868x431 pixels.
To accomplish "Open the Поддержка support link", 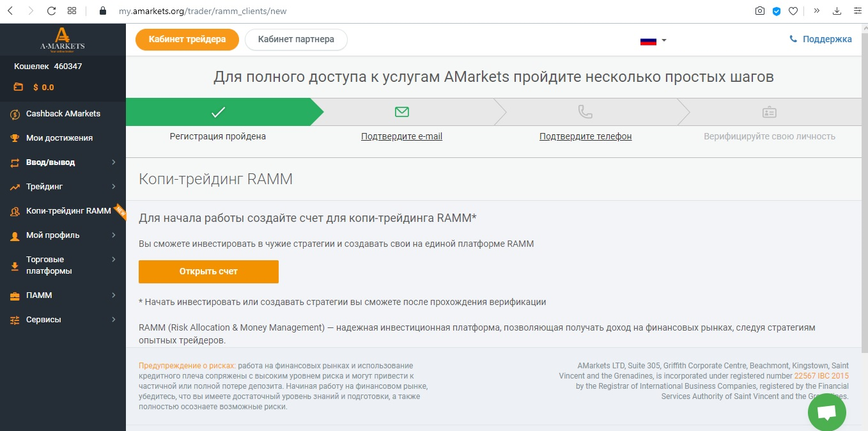I will pos(821,39).
